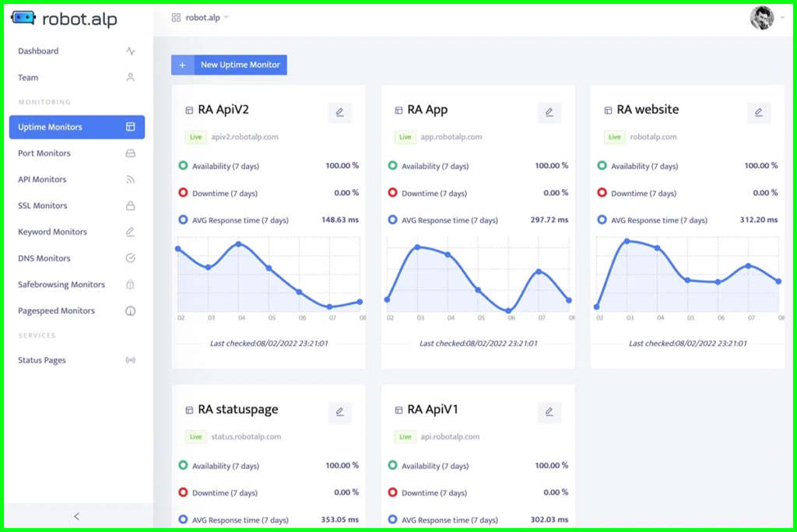
Task: Go to the Team page
Action: click(x=28, y=78)
